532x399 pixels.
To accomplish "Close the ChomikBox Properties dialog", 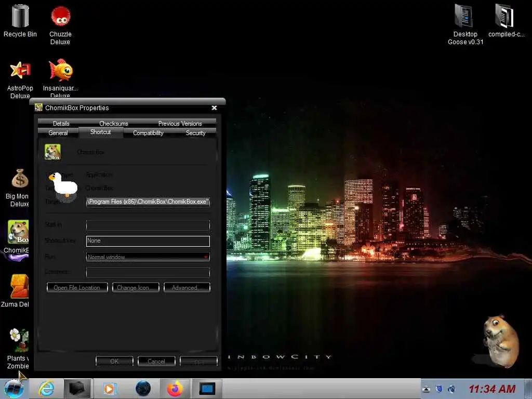I will tap(214, 108).
